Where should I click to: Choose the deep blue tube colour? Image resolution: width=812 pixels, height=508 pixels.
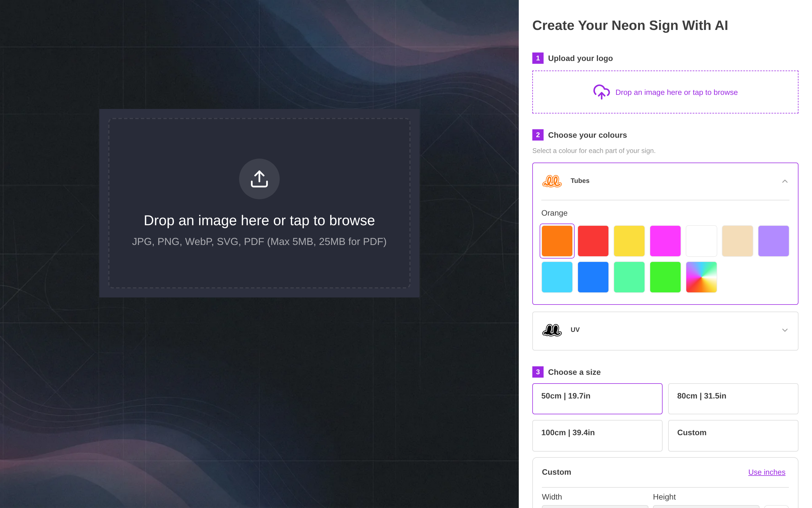coord(593,277)
